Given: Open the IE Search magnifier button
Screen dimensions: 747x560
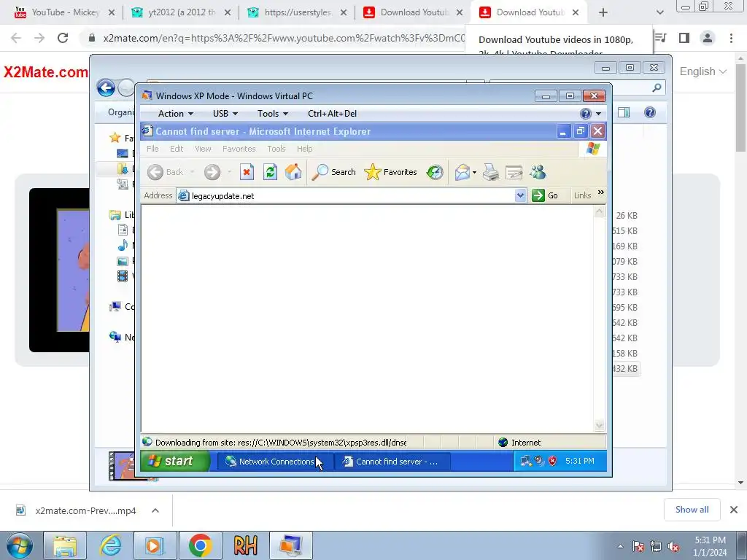Looking at the screenshot, I should (x=333, y=172).
